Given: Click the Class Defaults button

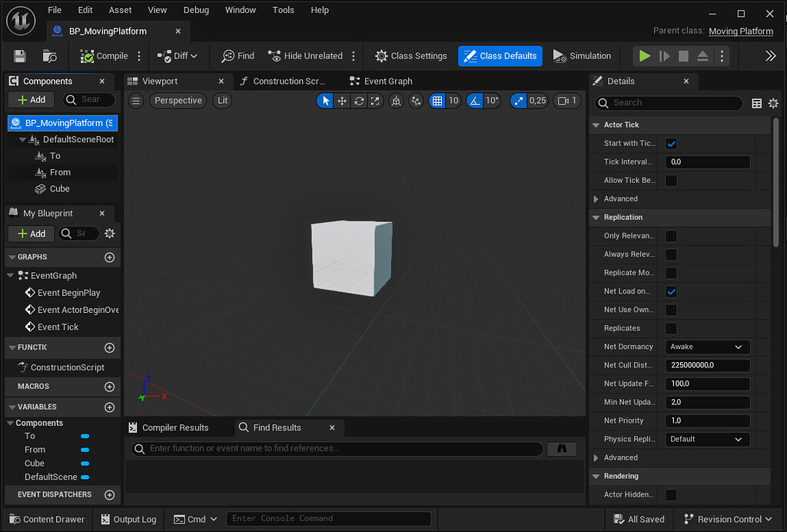Looking at the screenshot, I should point(499,55).
